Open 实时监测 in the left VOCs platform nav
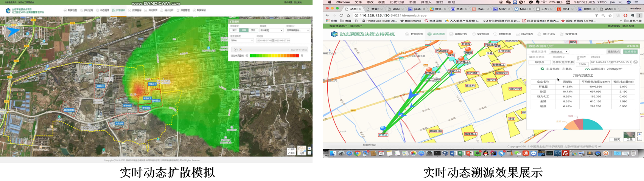Screen dimensions: 644x181 (x=87, y=11)
